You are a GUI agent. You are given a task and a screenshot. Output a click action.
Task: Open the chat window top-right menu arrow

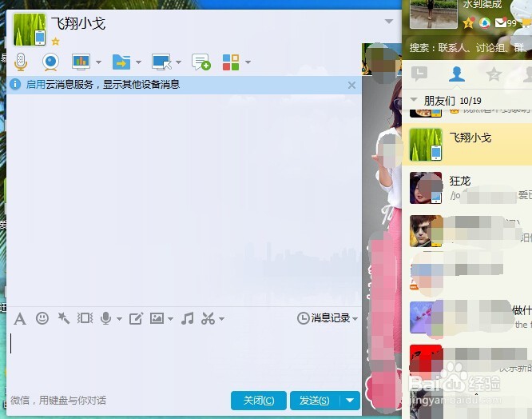tap(389, 22)
